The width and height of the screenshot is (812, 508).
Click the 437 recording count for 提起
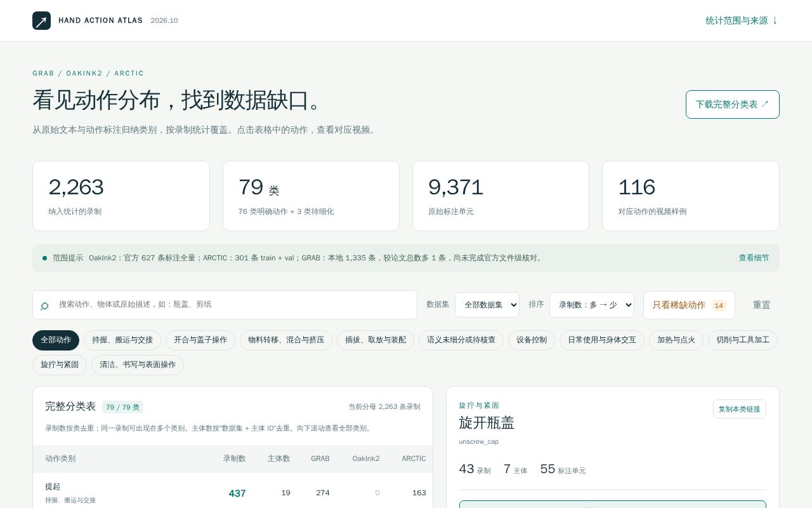[x=237, y=493]
